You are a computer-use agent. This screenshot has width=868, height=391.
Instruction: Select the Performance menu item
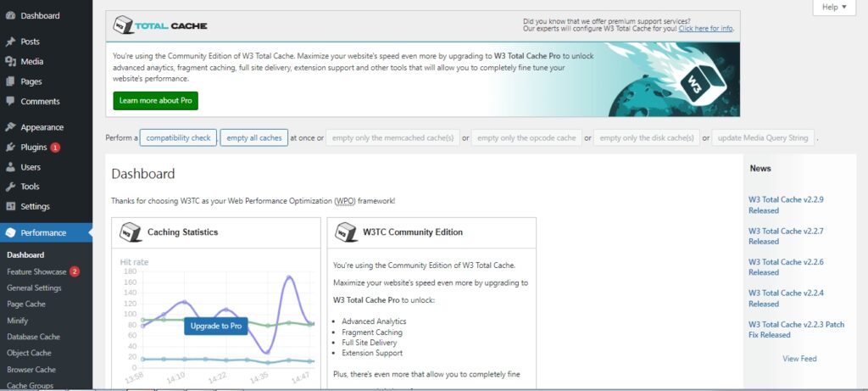[47, 232]
